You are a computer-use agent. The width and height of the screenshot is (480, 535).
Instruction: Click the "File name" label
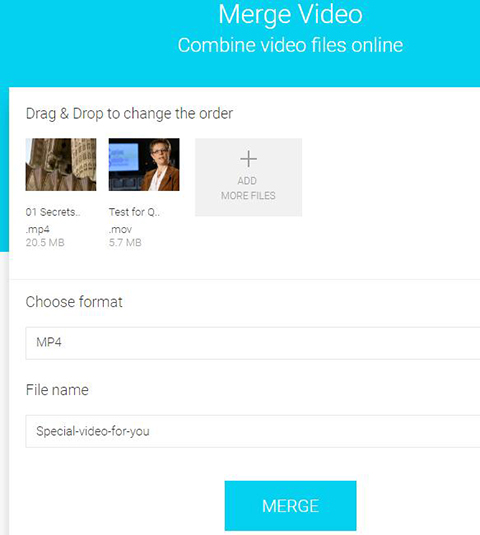point(57,390)
